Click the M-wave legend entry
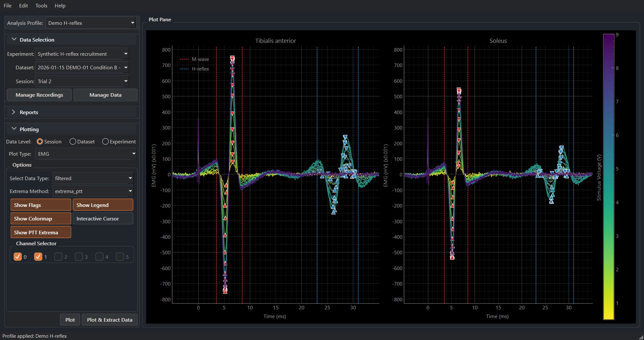The image size is (644, 340). (x=194, y=59)
